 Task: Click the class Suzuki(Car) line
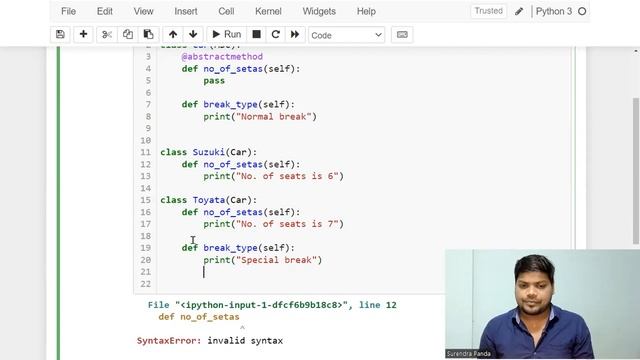pyautogui.click(x=209, y=152)
